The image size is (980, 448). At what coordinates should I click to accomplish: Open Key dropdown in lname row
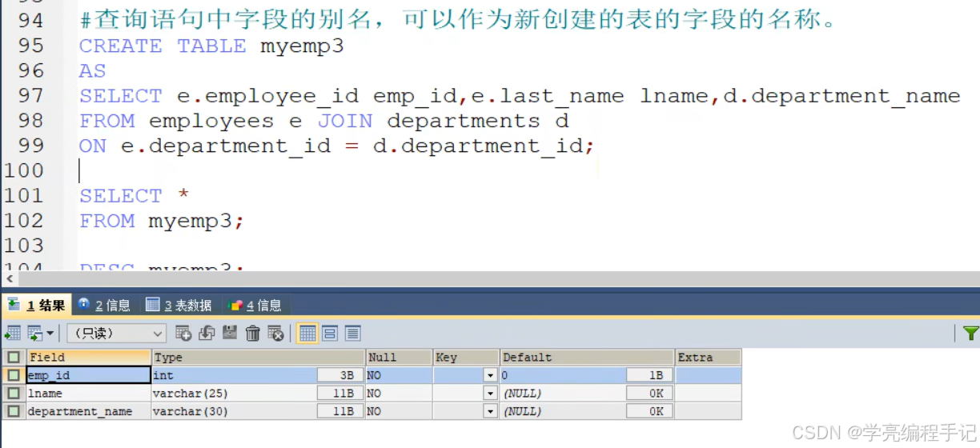[x=490, y=394]
